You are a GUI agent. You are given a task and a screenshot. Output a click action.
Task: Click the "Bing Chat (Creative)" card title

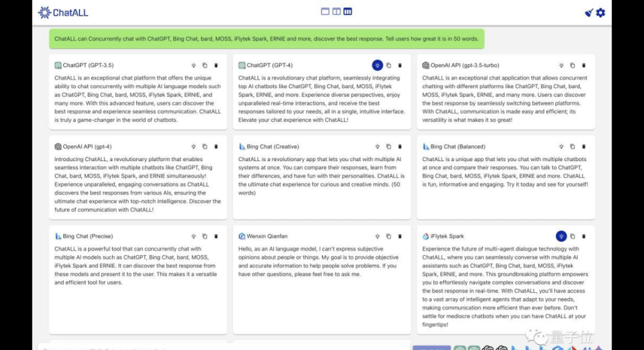pos(273,147)
